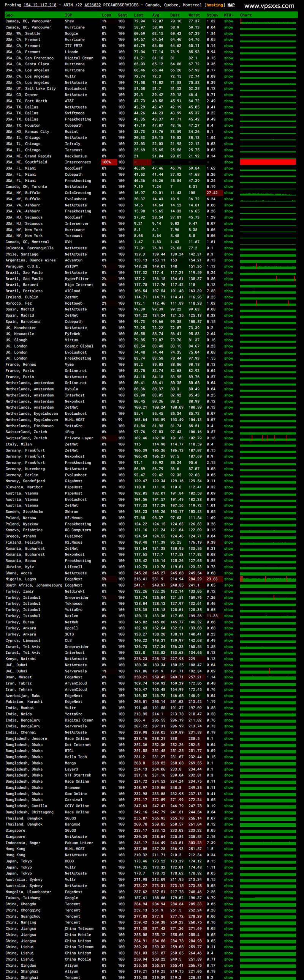Show MTR for Rennes Vyme row
Viewport: 304px width, 980px height.
(x=229, y=365)
